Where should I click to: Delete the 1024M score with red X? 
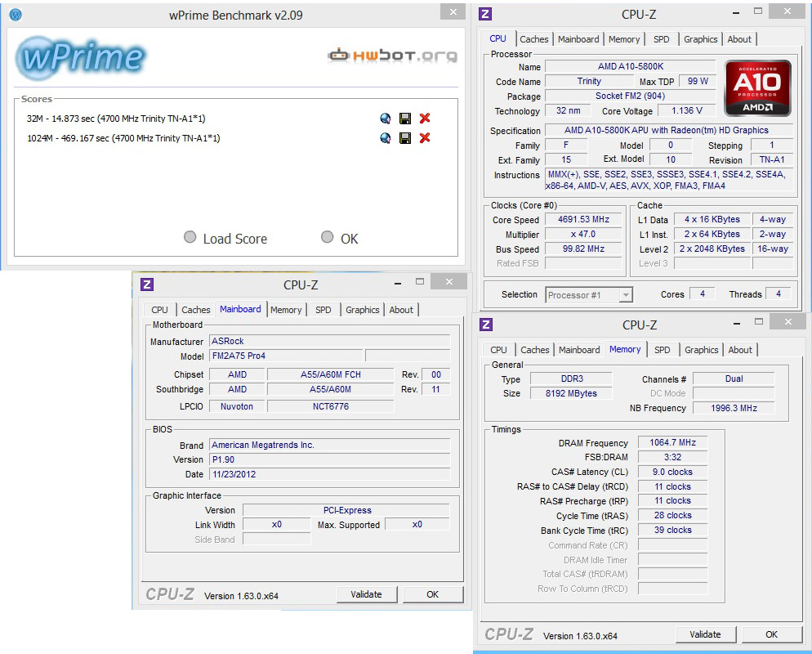[425, 138]
